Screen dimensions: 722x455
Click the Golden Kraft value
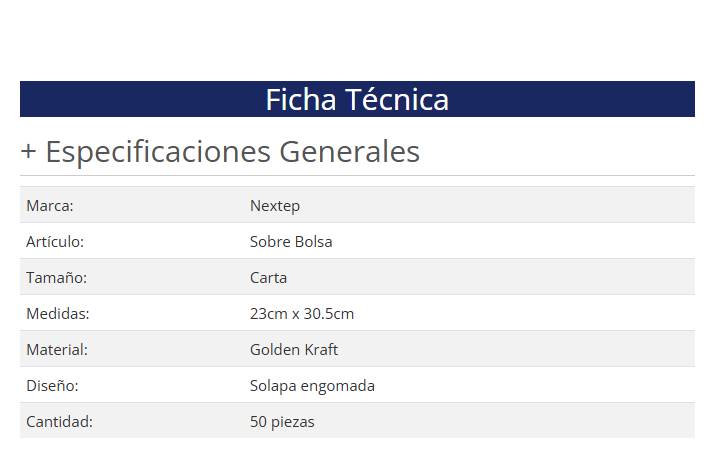294,350
